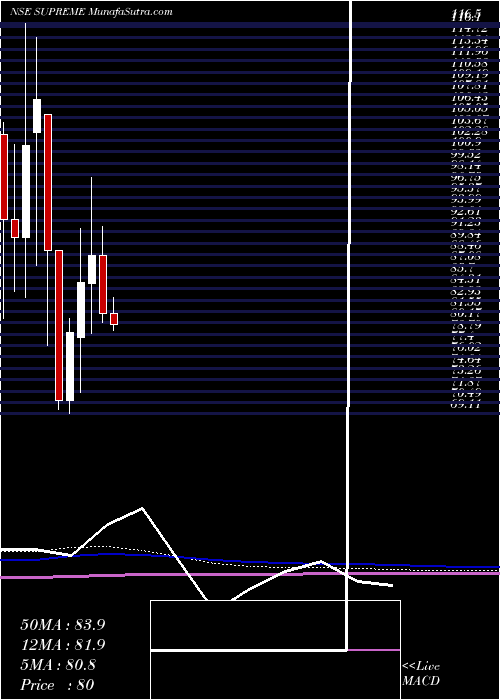This screenshot has height=700, width=500.
Task: Click the last small red candlestick
Action: pyautogui.click(x=114, y=319)
